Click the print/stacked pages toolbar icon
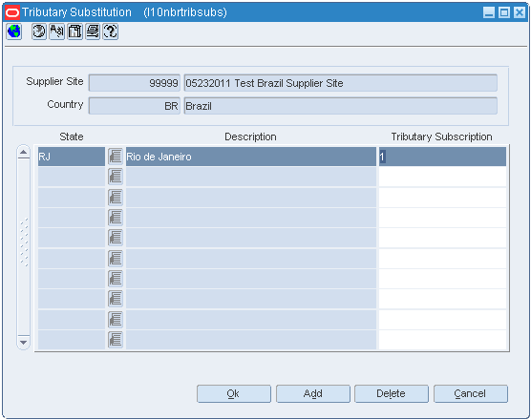The height and width of the screenshot is (420, 531). [93, 31]
